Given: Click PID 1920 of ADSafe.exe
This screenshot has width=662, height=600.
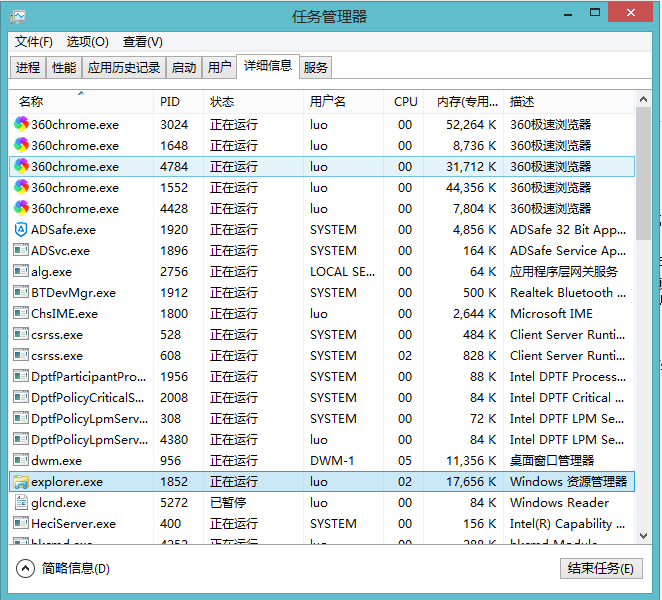Looking at the screenshot, I should point(174,229).
